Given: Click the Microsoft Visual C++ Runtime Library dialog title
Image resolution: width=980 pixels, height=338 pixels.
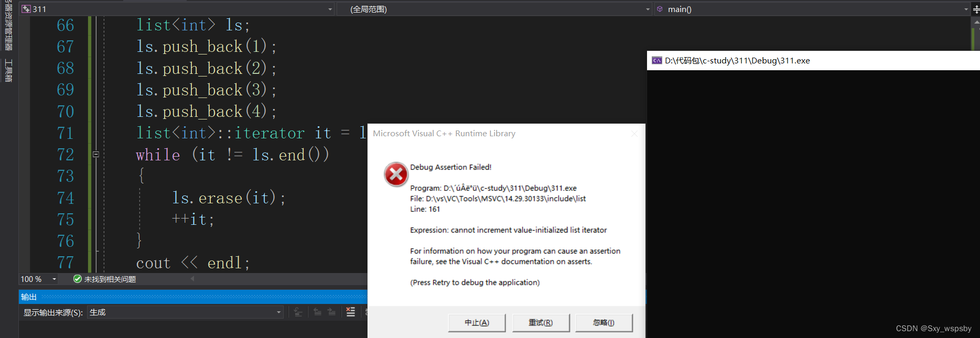Looking at the screenshot, I should pos(444,134).
